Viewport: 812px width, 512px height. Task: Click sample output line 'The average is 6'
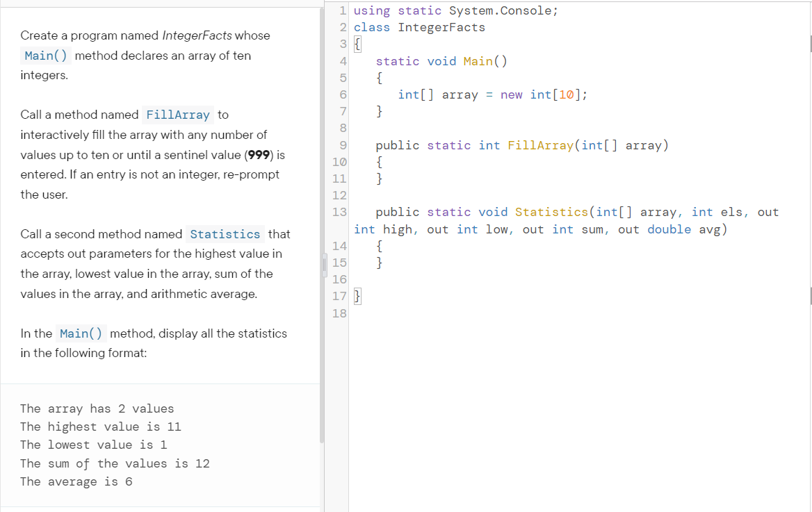point(76,481)
